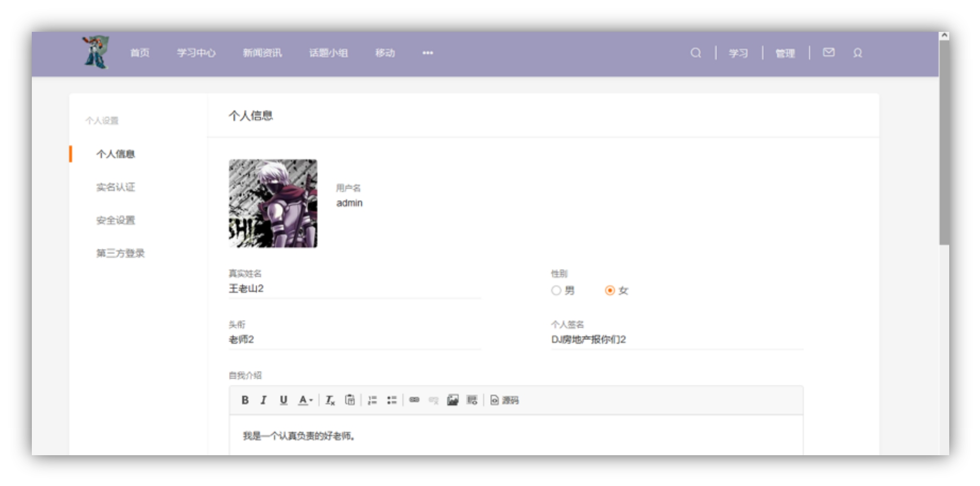The height and width of the screenshot is (486, 980).
Task: Create a numbered list
Action: [x=373, y=401]
